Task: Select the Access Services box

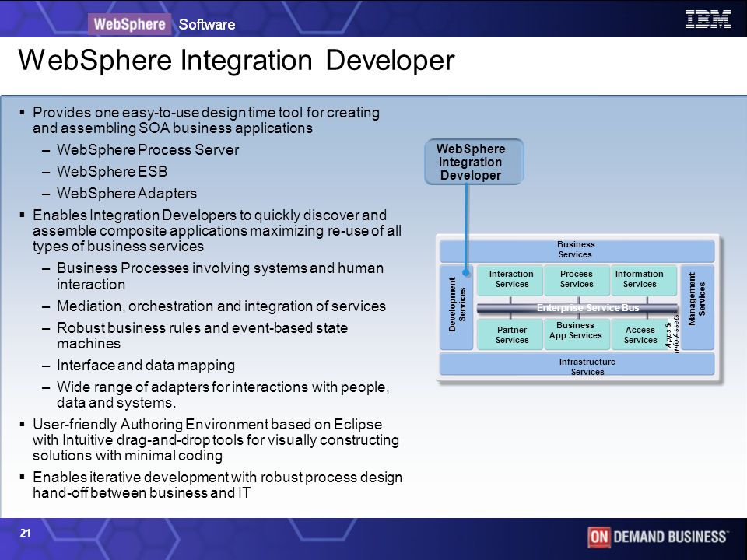Action: pyautogui.click(x=640, y=334)
